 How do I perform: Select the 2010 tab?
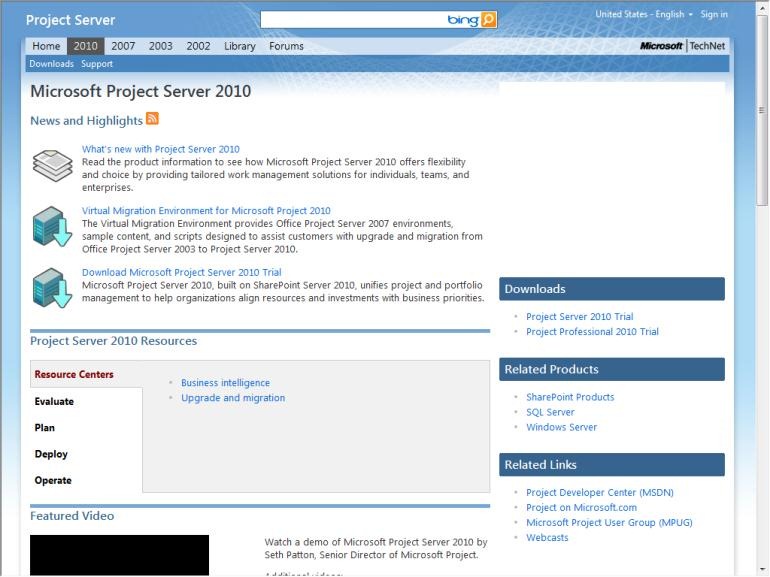click(x=85, y=46)
